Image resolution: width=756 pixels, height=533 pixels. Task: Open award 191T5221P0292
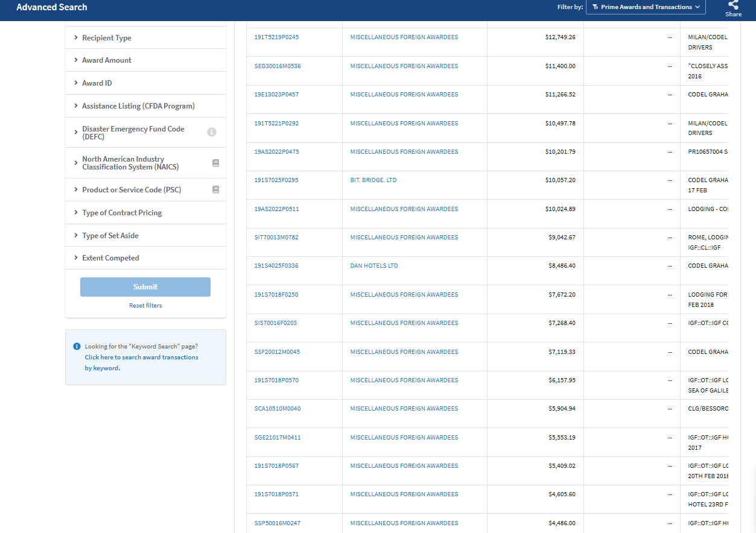[x=276, y=124]
